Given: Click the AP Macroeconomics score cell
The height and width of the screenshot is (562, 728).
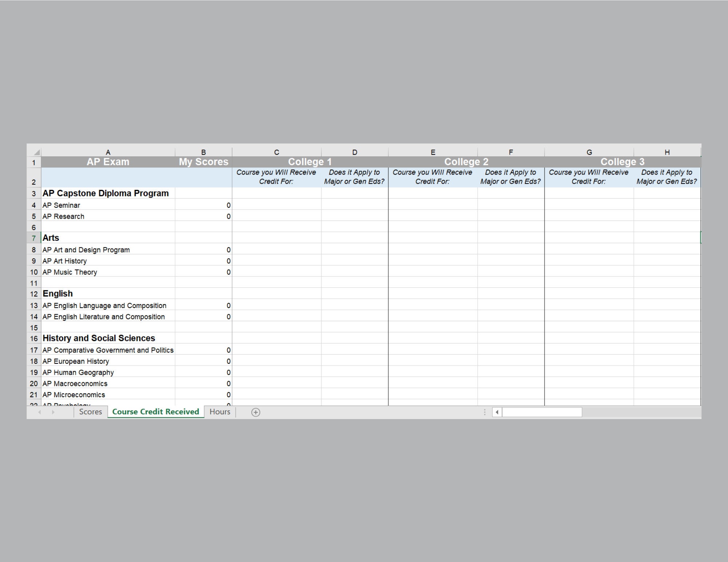Looking at the screenshot, I should [203, 383].
